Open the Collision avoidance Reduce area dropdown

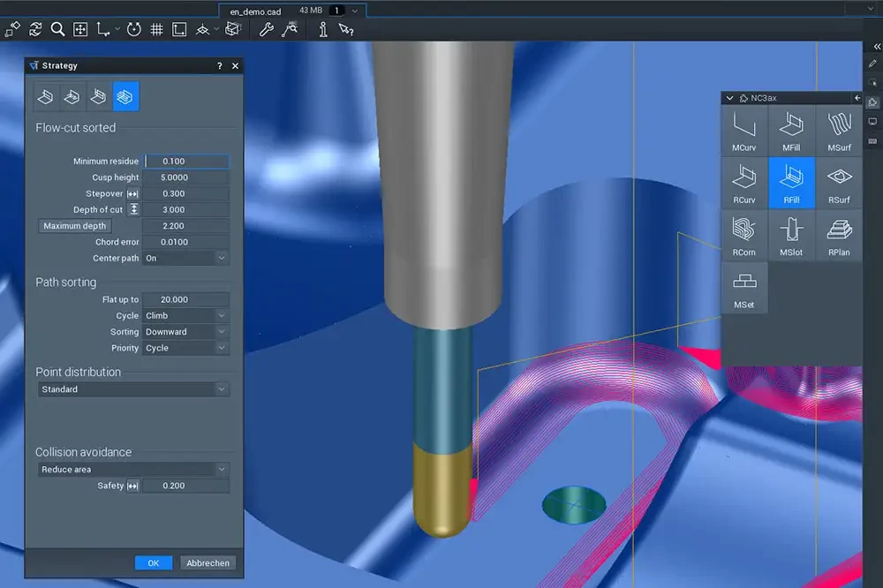click(133, 469)
